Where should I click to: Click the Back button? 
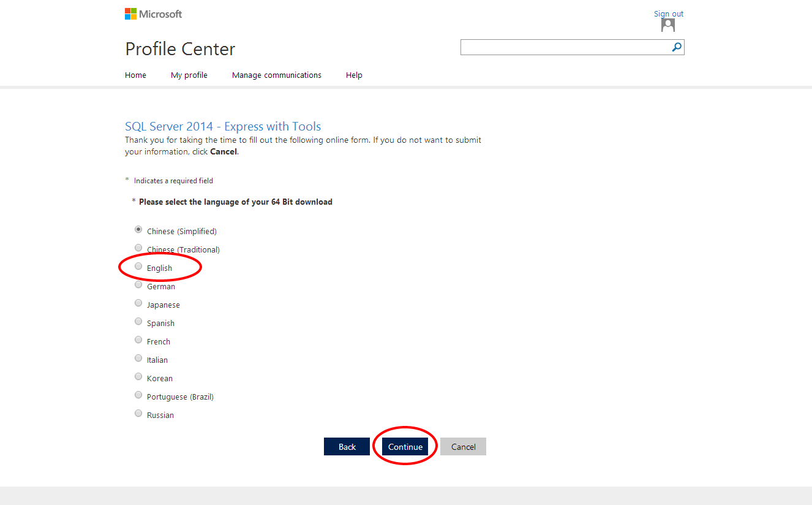347,446
